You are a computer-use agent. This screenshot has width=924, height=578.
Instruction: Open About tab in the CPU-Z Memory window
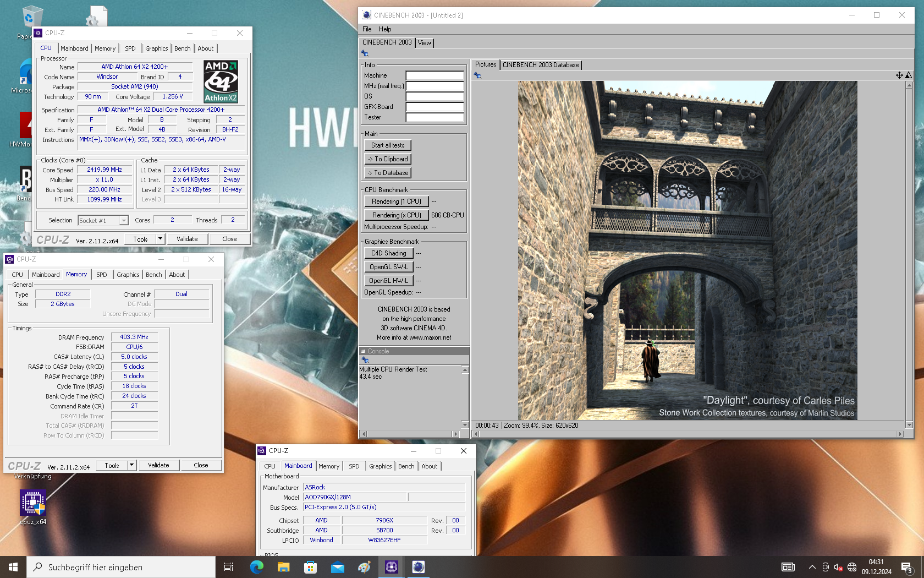[x=177, y=275]
